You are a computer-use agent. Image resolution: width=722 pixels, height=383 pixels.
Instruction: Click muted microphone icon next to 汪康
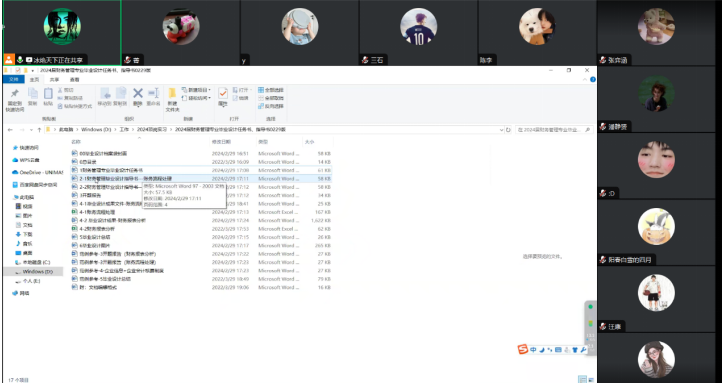(x=603, y=327)
